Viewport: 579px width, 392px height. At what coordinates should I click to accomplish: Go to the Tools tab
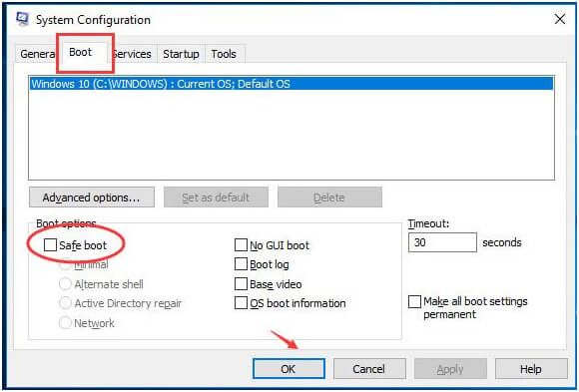pyautogui.click(x=224, y=54)
